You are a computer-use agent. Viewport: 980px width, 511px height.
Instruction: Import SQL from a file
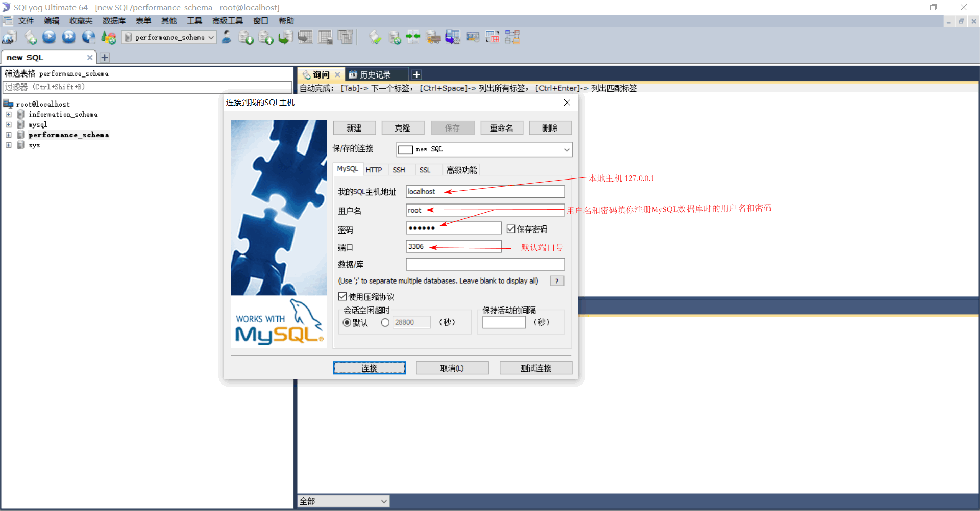pyautogui.click(x=266, y=37)
